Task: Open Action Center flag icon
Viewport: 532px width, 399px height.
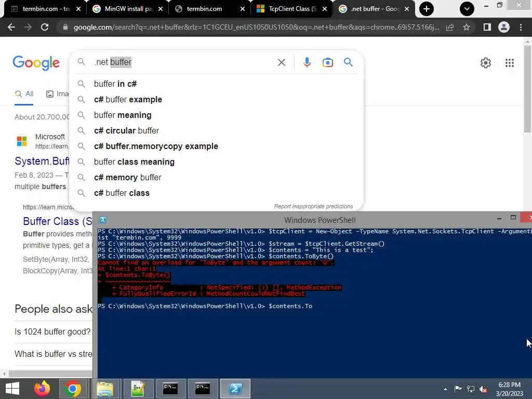Action: (x=458, y=389)
